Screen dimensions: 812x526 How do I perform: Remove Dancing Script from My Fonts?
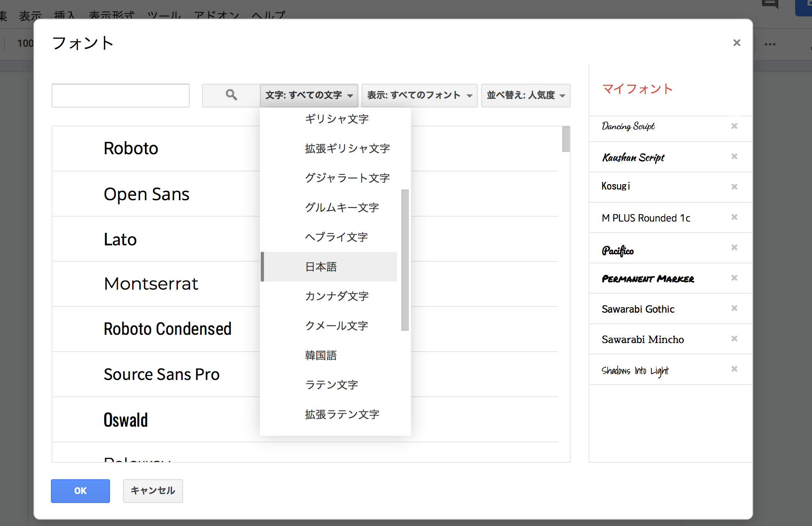(x=734, y=126)
